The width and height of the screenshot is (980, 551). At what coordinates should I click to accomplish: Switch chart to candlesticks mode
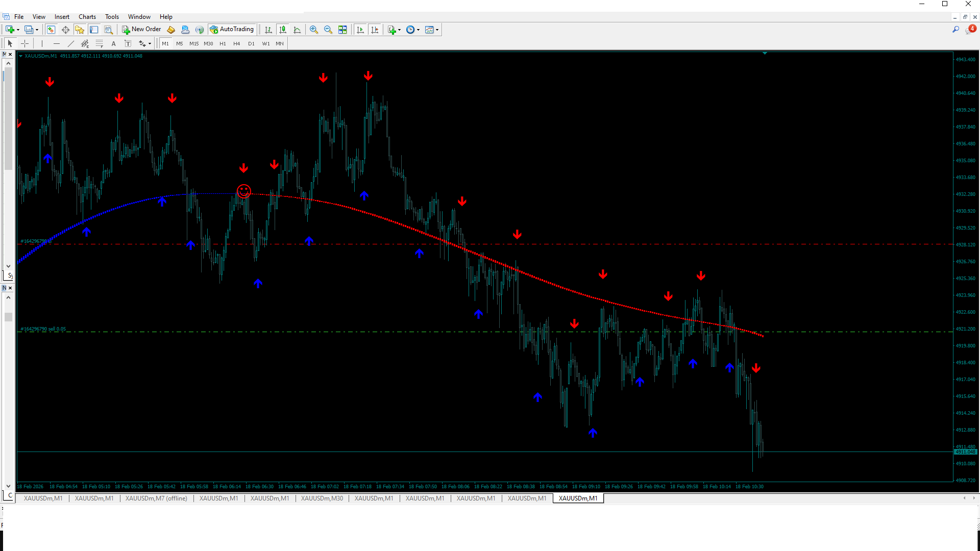(283, 30)
